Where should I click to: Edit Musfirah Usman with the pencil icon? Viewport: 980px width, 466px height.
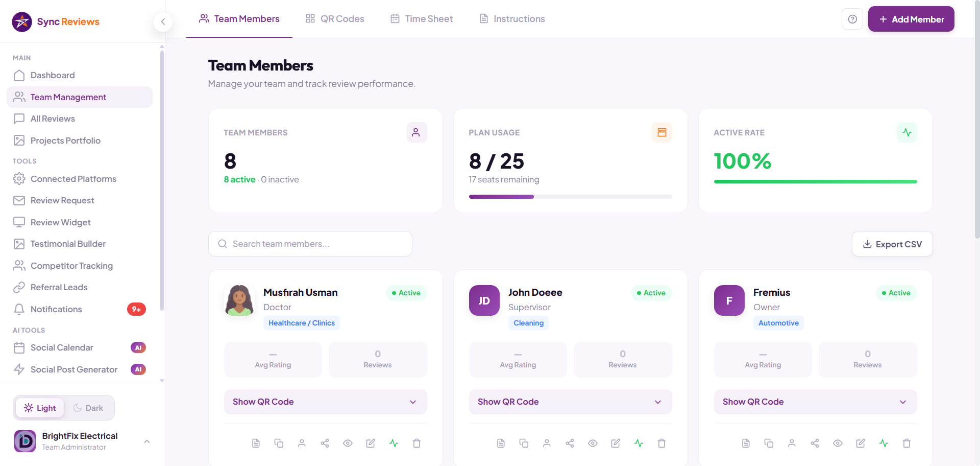[371, 443]
